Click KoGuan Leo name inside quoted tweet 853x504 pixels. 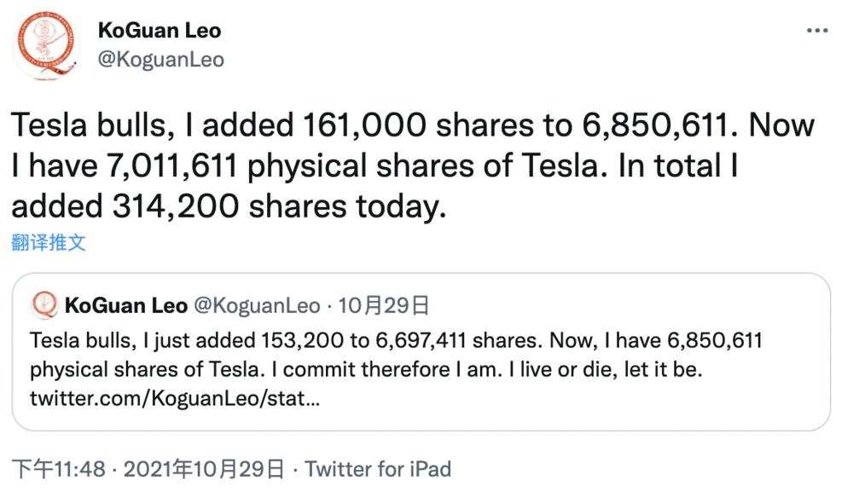[126, 305]
